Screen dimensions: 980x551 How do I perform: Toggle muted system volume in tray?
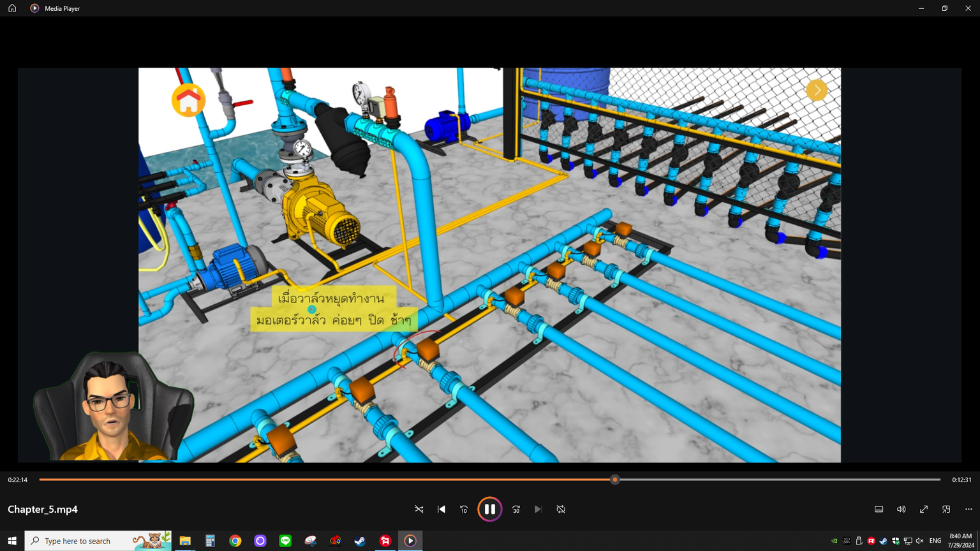click(919, 541)
